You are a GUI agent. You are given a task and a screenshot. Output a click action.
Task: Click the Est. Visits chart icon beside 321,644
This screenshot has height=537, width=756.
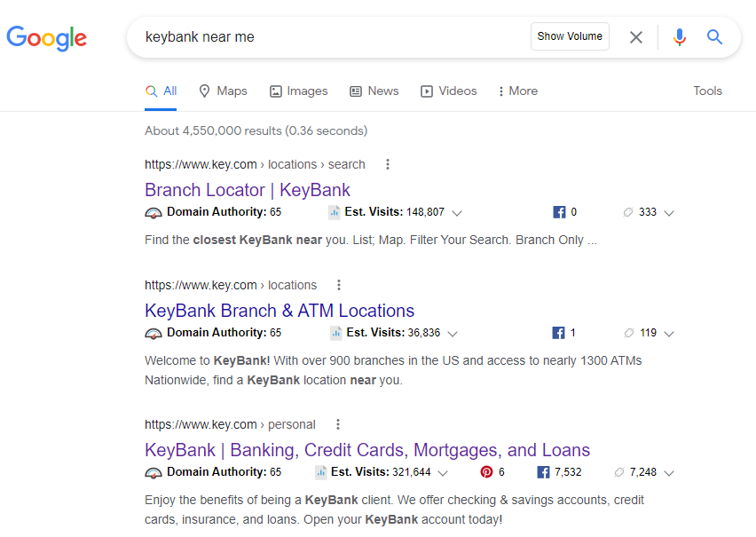pos(320,472)
